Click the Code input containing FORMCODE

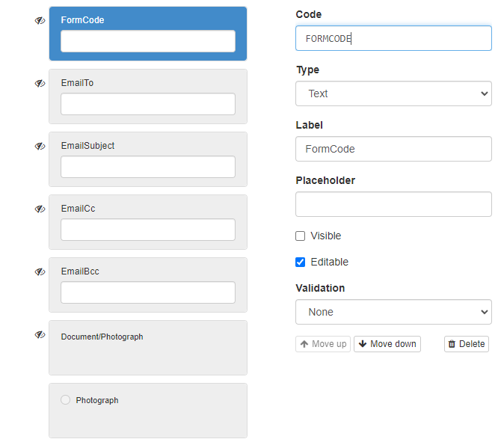pos(393,38)
